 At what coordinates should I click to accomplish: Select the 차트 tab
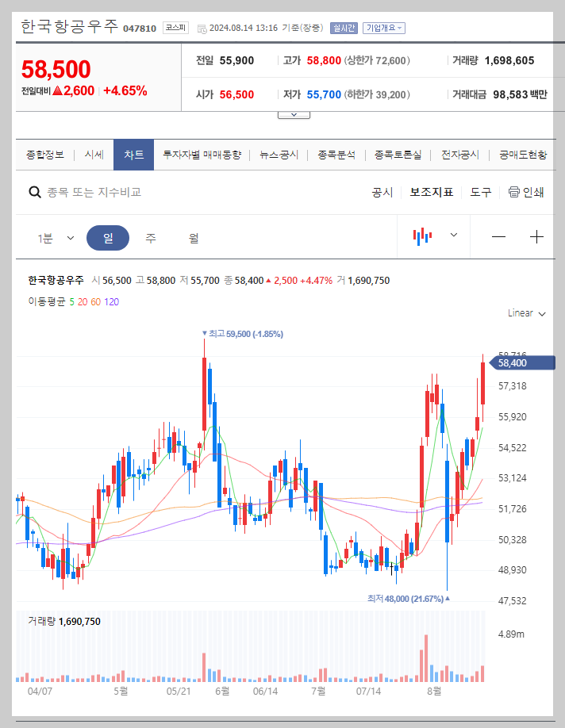point(134,155)
